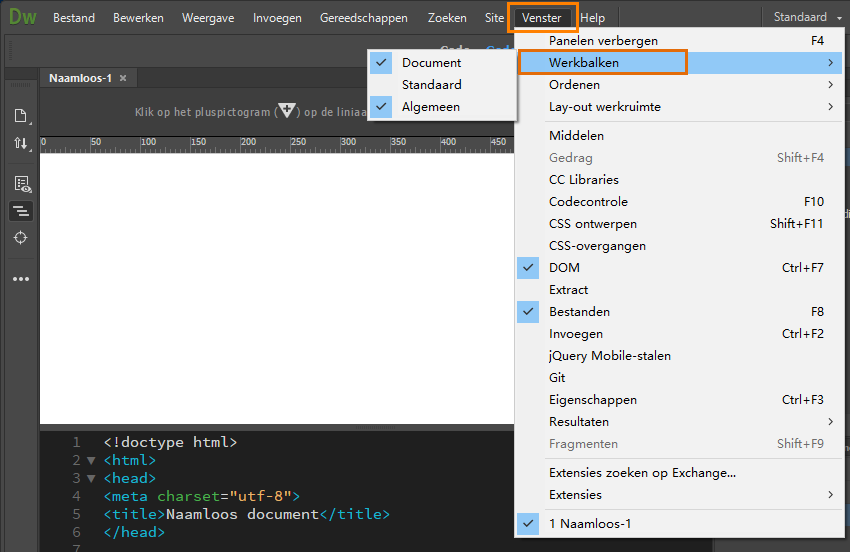Toggle the DOM panel menu entry
850x552 pixels.
564,268
